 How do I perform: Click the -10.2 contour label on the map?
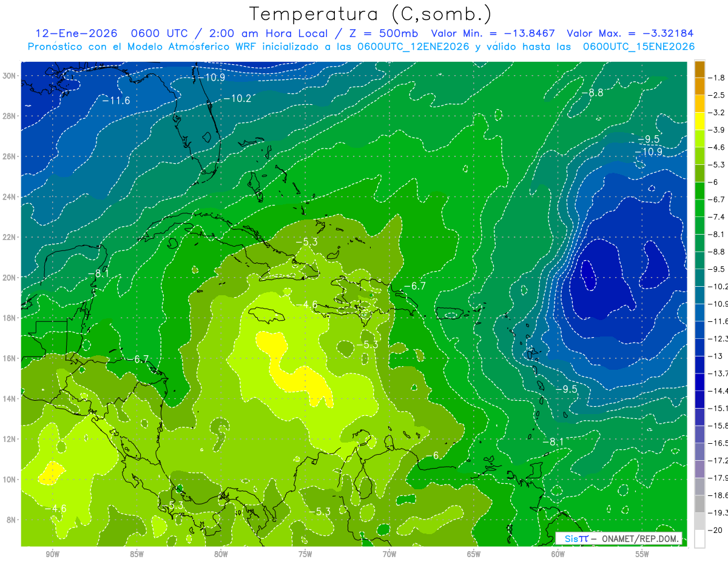click(x=237, y=98)
